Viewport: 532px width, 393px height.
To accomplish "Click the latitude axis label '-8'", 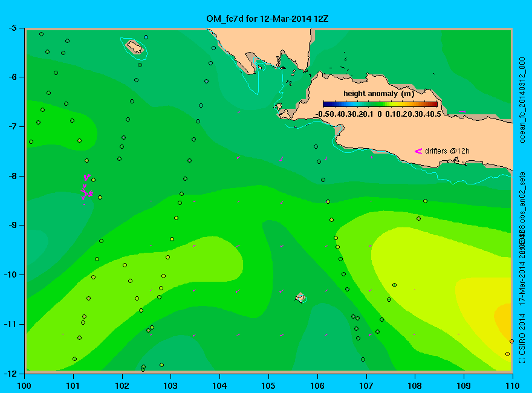I will (12, 176).
